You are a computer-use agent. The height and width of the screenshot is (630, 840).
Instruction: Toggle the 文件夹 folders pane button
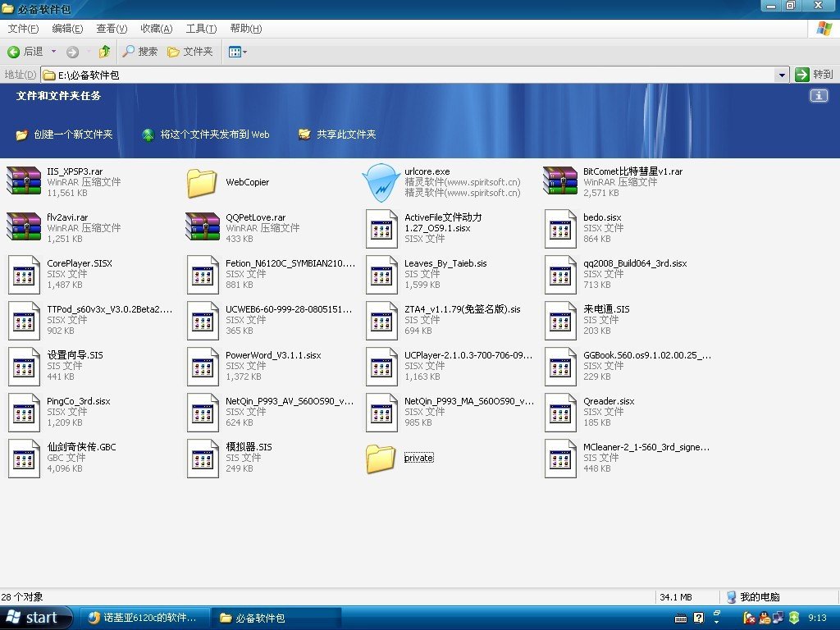190,52
